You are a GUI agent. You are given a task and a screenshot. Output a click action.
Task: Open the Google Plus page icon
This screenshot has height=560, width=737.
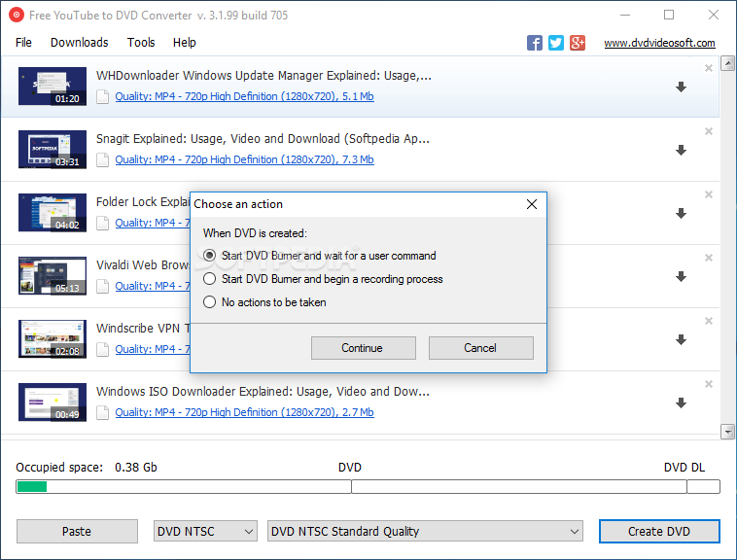578,43
